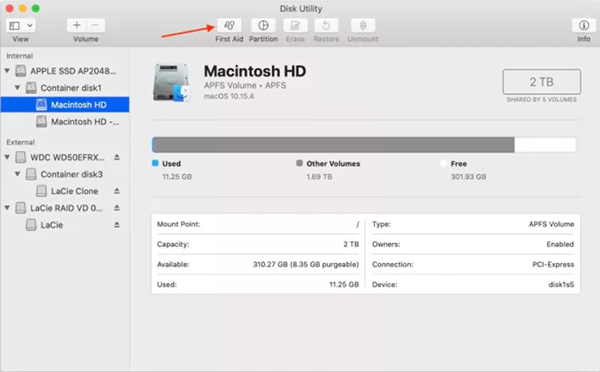600x372 pixels.
Task: Zoom the Disk Utility window green button
Action: 36,8
